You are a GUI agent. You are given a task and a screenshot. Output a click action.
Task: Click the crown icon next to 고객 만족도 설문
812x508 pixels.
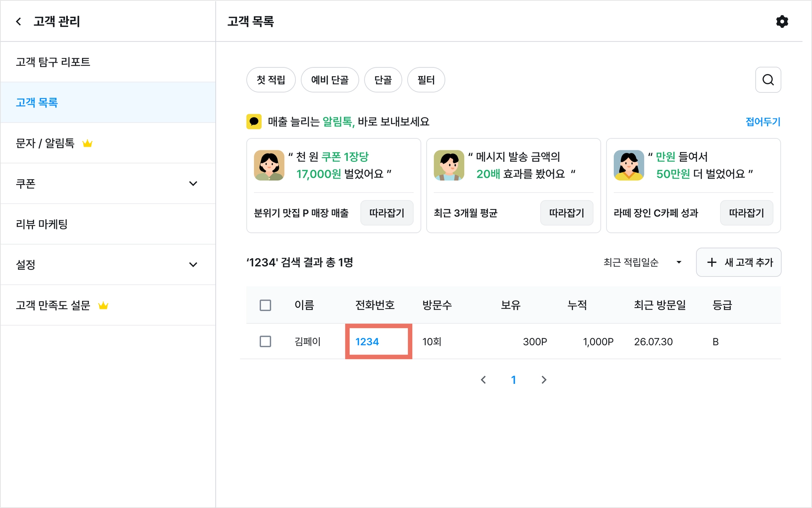click(x=103, y=305)
